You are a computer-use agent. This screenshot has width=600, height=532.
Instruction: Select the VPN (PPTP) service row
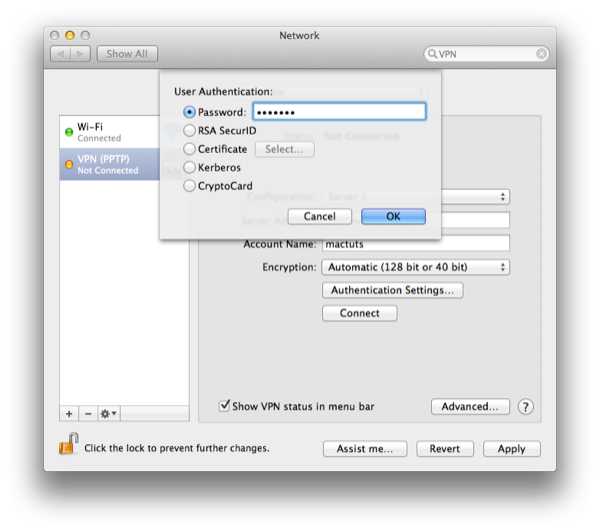[x=109, y=165]
